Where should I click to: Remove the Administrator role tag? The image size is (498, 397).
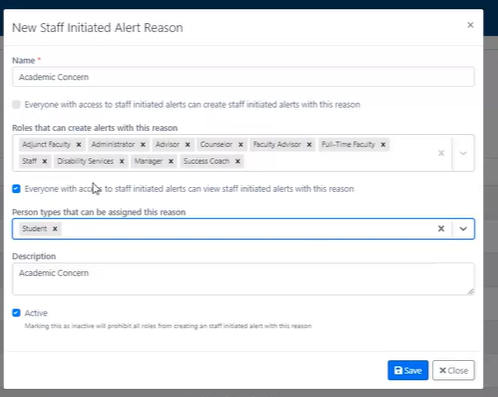[x=143, y=145]
